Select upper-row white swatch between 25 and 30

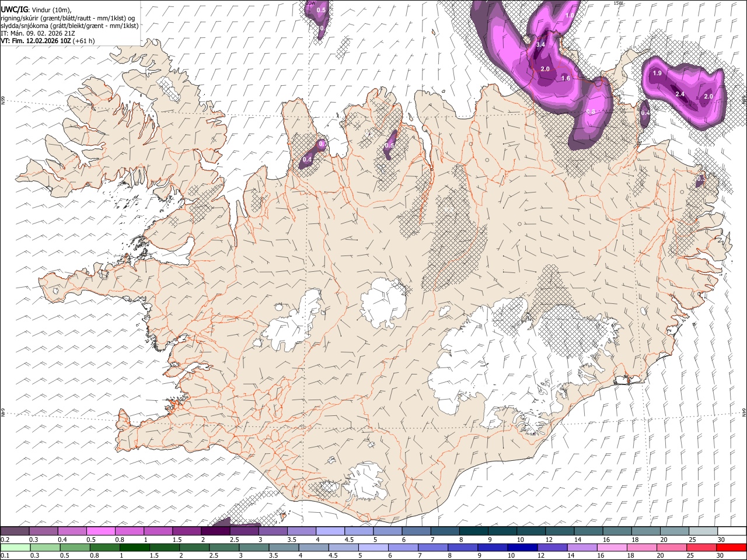tap(703, 531)
